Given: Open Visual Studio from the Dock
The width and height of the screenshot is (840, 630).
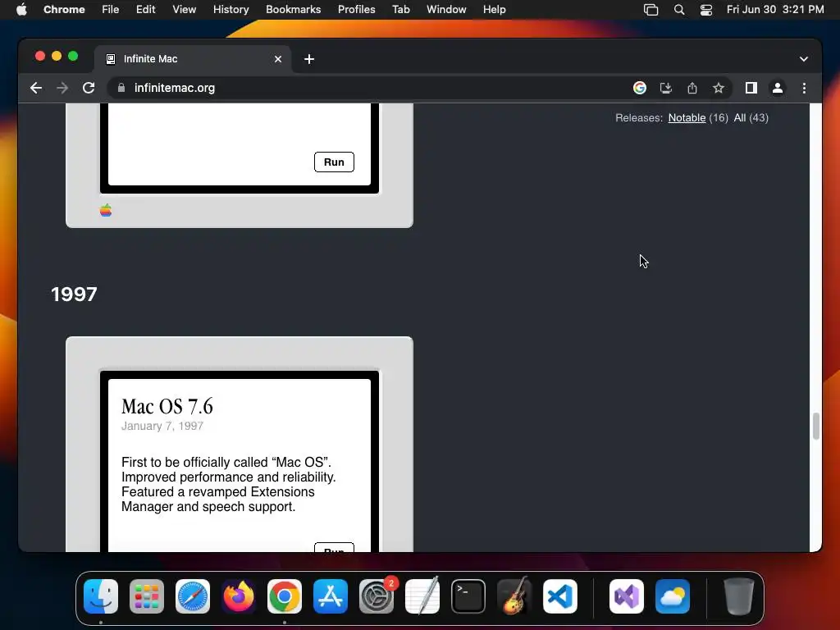Looking at the screenshot, I should coord(626,596).
